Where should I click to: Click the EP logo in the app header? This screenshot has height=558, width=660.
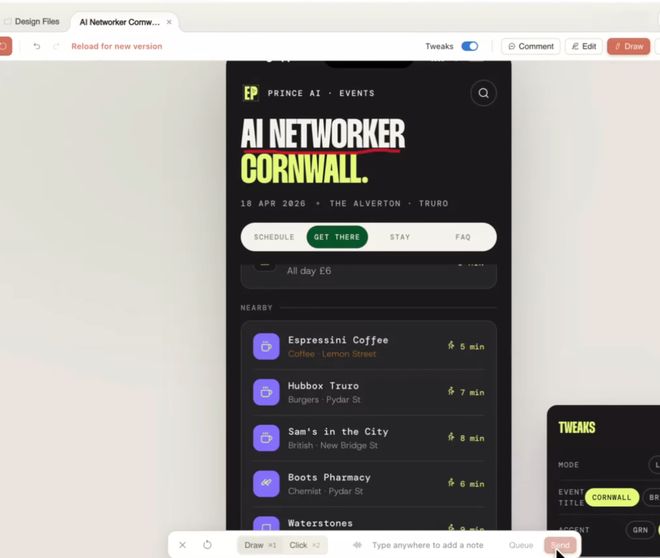(251, 93)
